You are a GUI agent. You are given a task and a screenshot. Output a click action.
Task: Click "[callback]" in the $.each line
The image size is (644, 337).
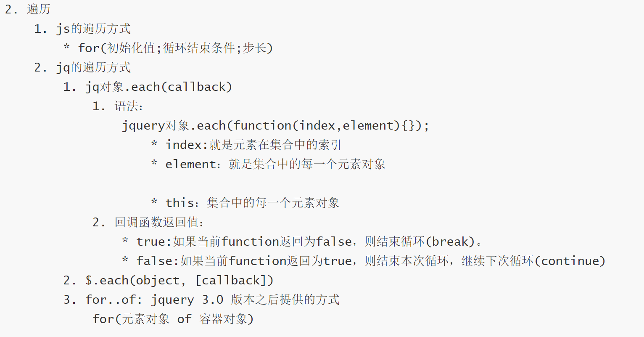pos(235,280)
